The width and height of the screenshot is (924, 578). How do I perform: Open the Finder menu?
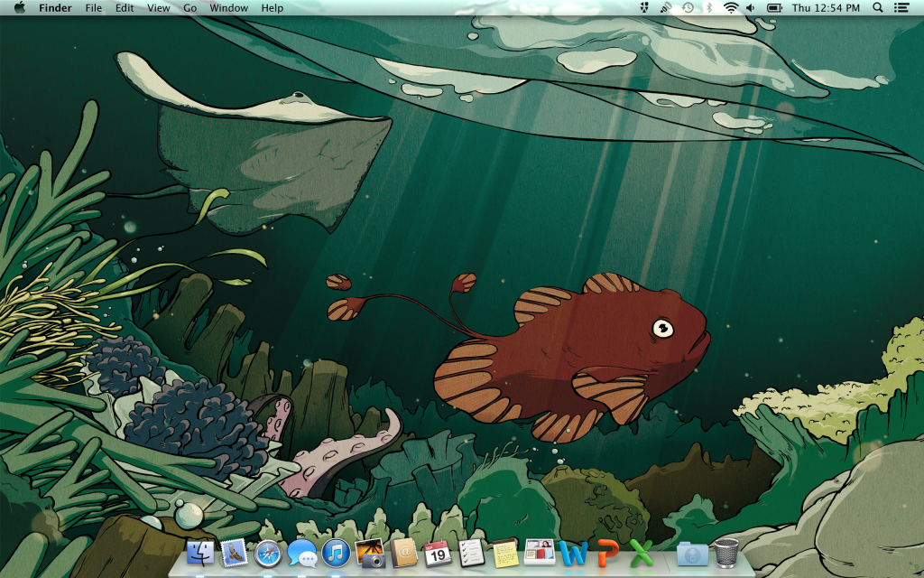coord(55,7)
